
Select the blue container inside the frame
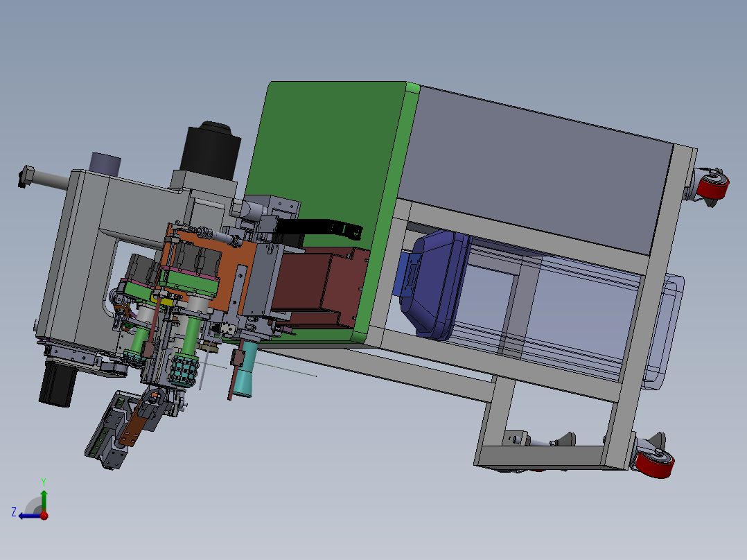click(x=433, y=284)
